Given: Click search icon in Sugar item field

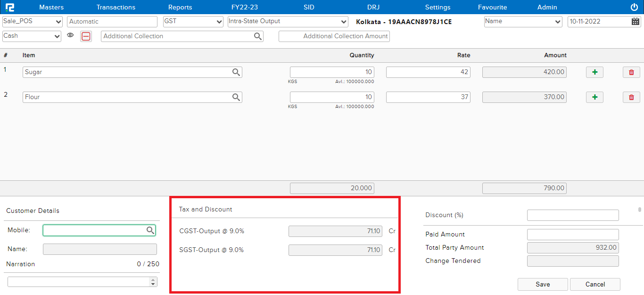Looking at the screenshot, I should coord(236,72).
